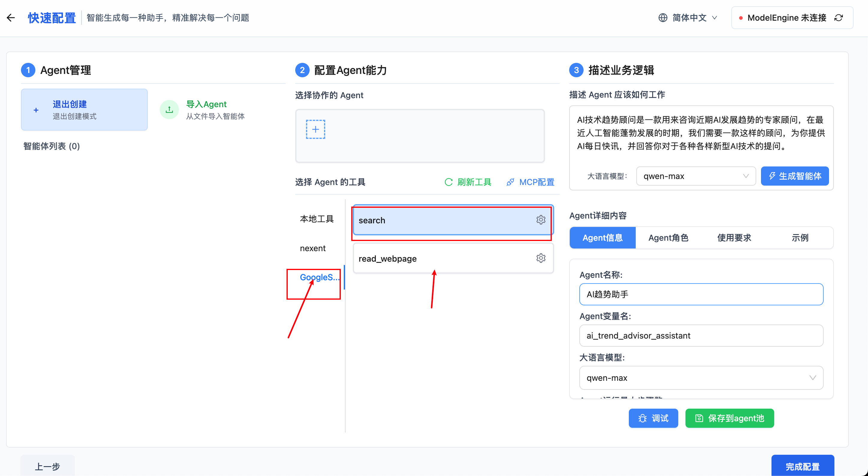Toggle selection of read_webpage tool
Viewport: 868px width, 476px height.
pyautogui.click(x=438, y=259)
